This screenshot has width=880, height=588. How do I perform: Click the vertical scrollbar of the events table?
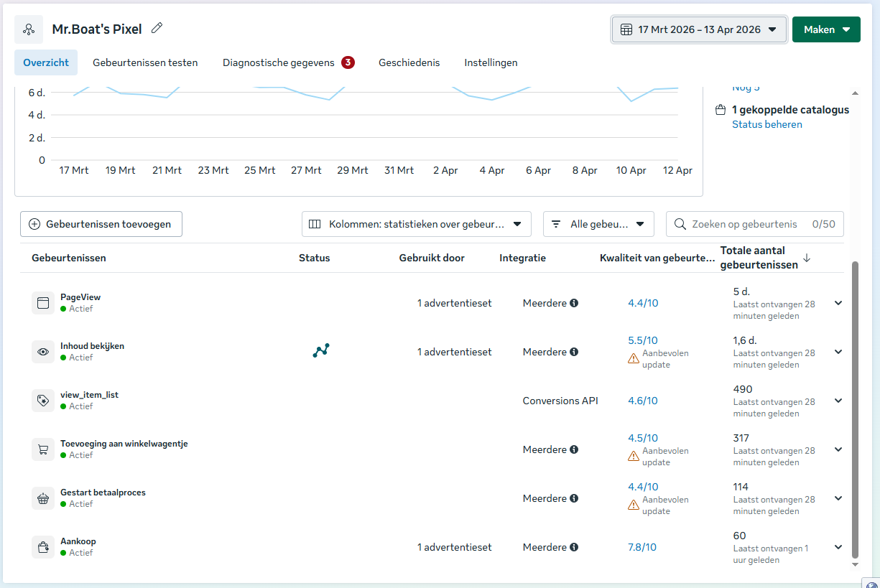(x=855, y=409)
